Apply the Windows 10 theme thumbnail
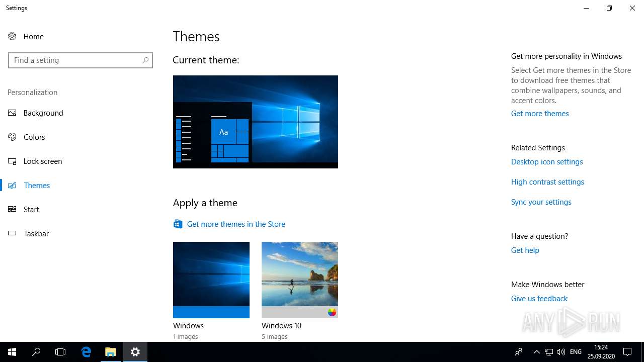Viewport: 644px width, 362px height. coord(300,280)
